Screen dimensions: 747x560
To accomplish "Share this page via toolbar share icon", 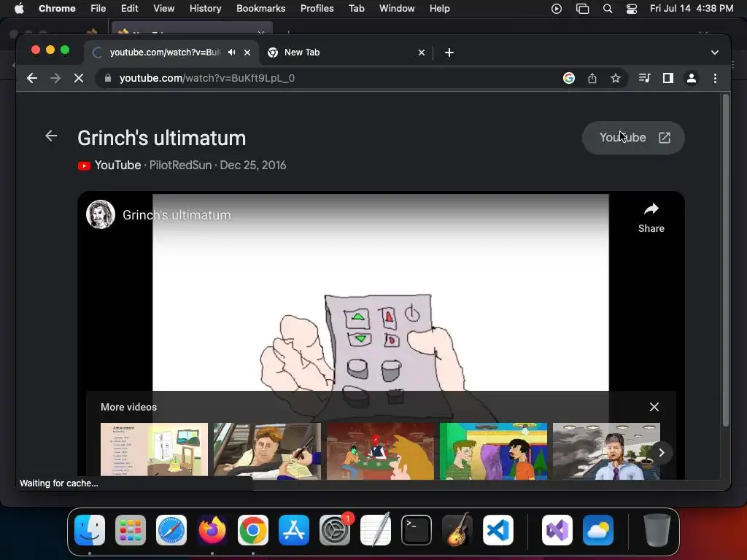I will click(x=592, y=78).
